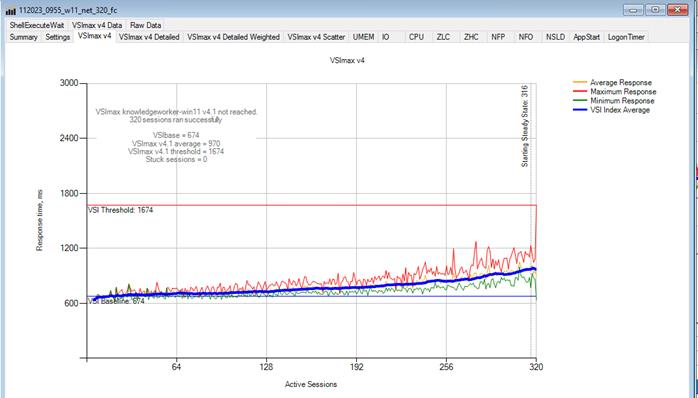Click the Average Response legend swatch

pyautogui.click(x=580, y=82)
